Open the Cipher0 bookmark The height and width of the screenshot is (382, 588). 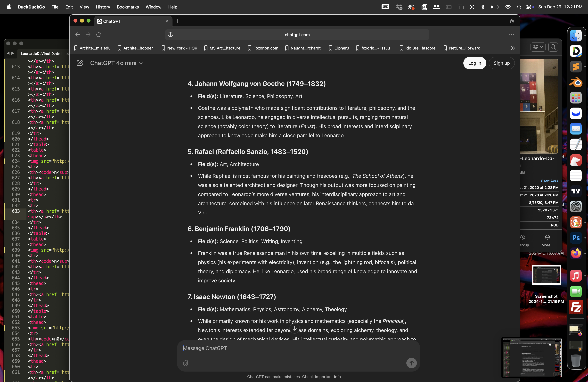coord(339,48)
